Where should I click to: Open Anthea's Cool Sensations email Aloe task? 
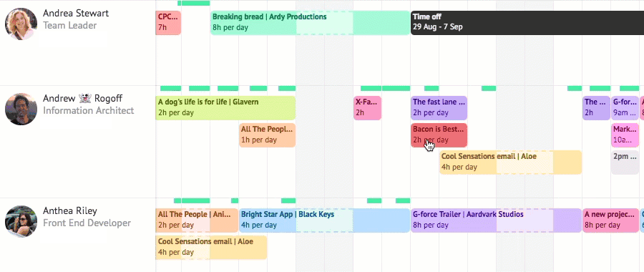tap(211, 248)
